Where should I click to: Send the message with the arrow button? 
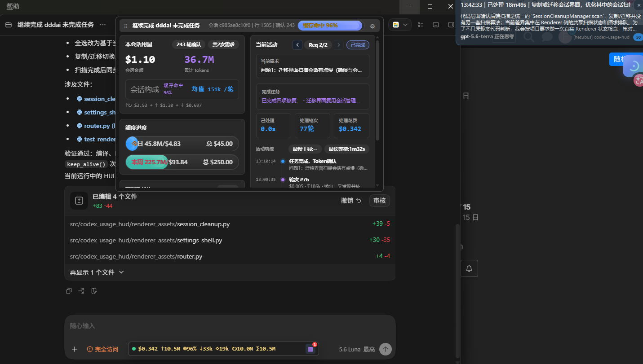[x=385, y=349]
